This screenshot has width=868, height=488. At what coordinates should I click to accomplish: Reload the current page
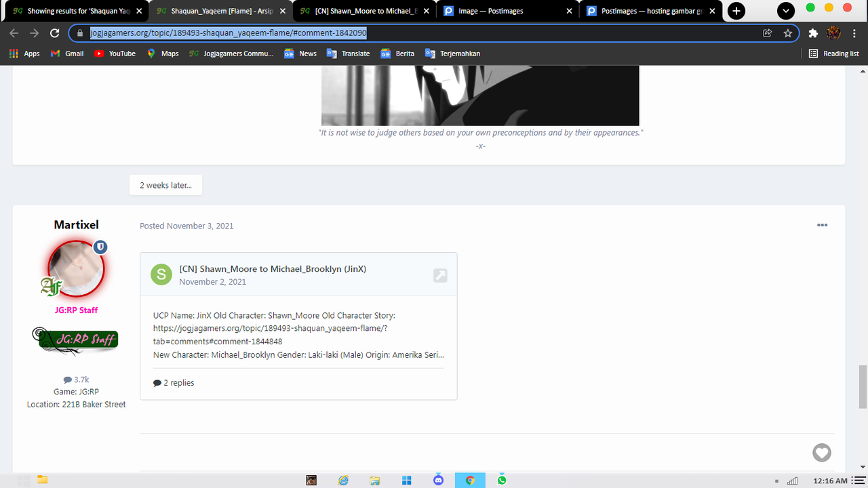point(54,33)
